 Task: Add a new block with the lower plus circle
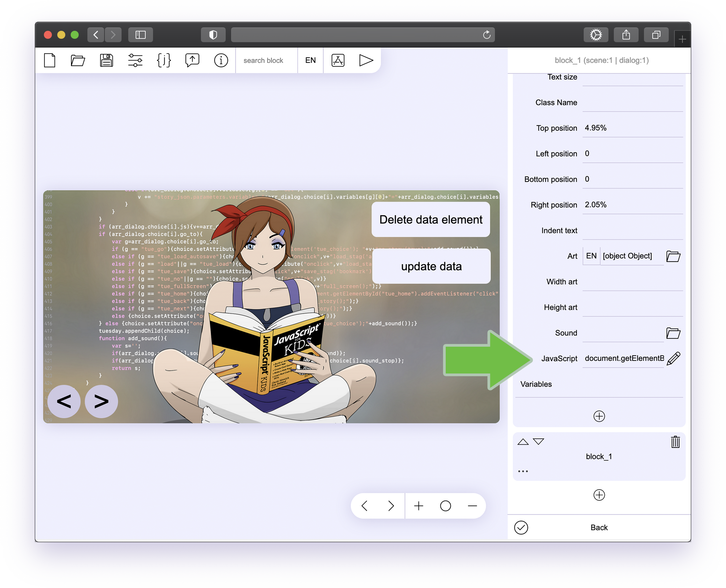click(599, 495)
